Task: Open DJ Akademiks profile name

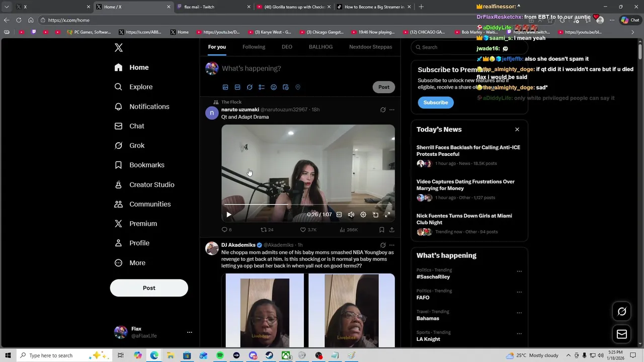Action: click(x=238, y=245)
